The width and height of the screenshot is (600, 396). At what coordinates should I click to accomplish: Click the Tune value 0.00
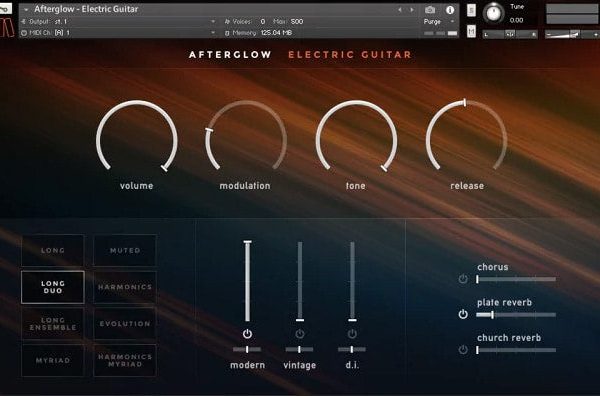(516, 20)
